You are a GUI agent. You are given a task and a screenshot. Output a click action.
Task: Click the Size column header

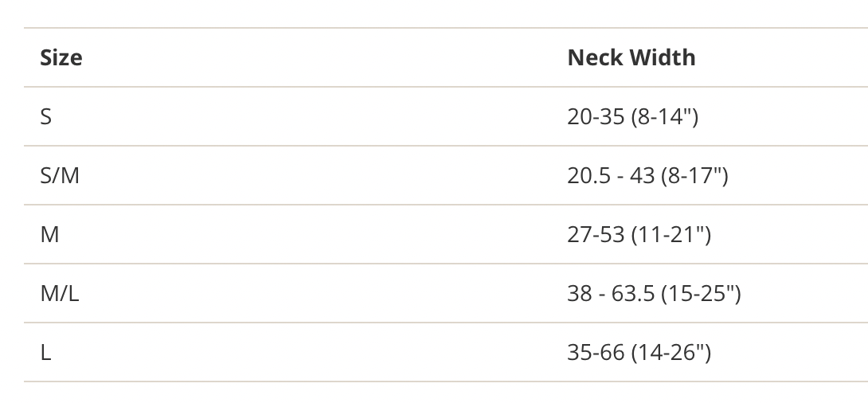click(x=61, y=58)
